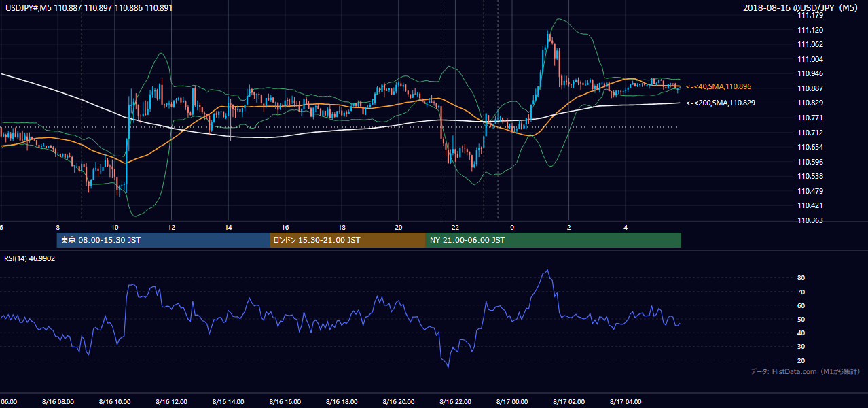Click the 110.363 price axis label

click(x=810, y=220)
